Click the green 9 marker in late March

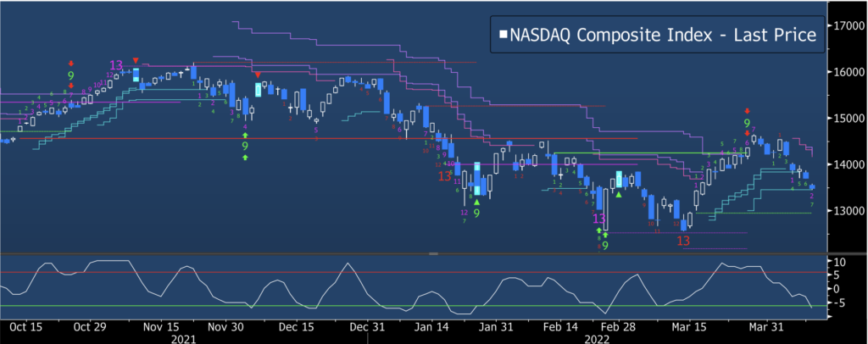pos(747,123)
